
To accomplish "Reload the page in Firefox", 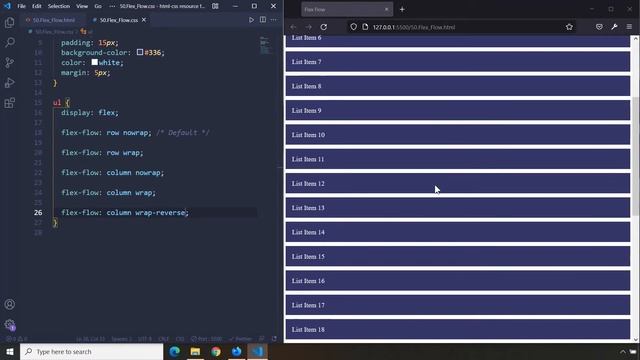I will [x=324, y=27].
